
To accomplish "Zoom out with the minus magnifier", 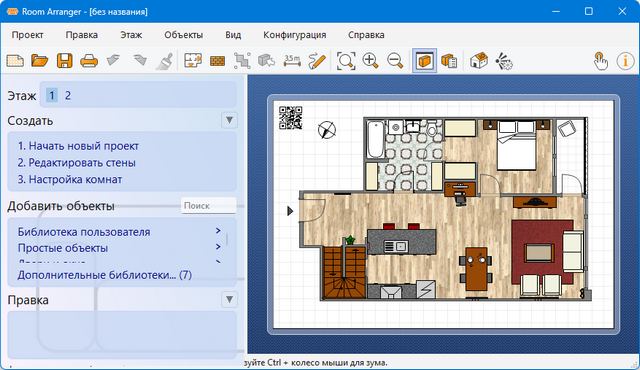I will [x=395, y=61].
